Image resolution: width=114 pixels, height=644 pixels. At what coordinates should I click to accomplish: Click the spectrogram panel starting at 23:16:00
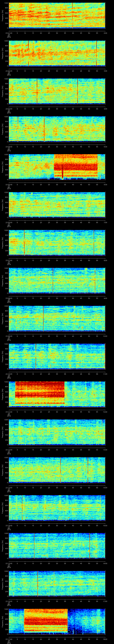[x=57, y=584]
